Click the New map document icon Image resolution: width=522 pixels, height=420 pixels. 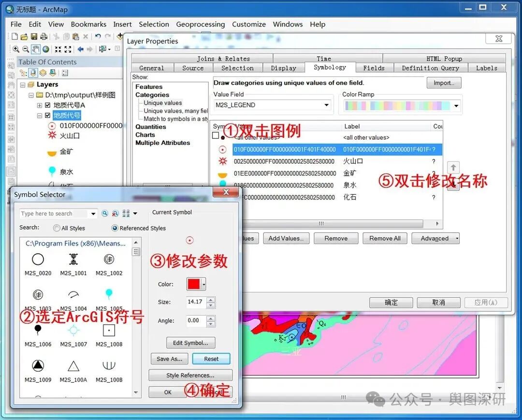coord(14,36)
